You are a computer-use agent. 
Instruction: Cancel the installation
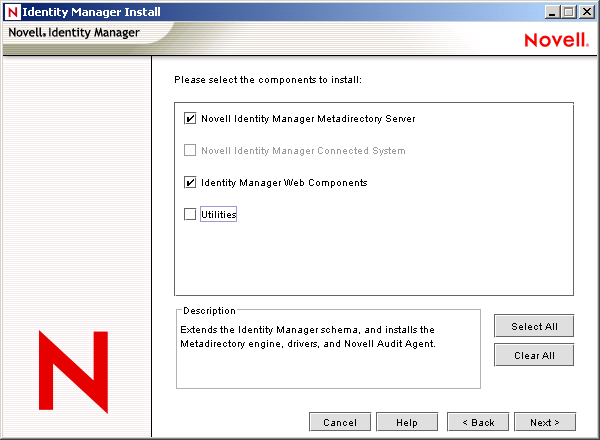pos(340,422)
